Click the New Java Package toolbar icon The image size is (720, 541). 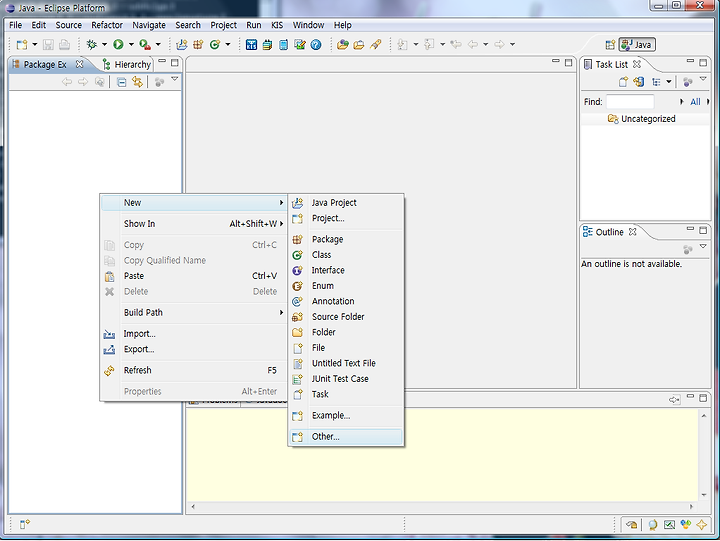coord(198,45)
